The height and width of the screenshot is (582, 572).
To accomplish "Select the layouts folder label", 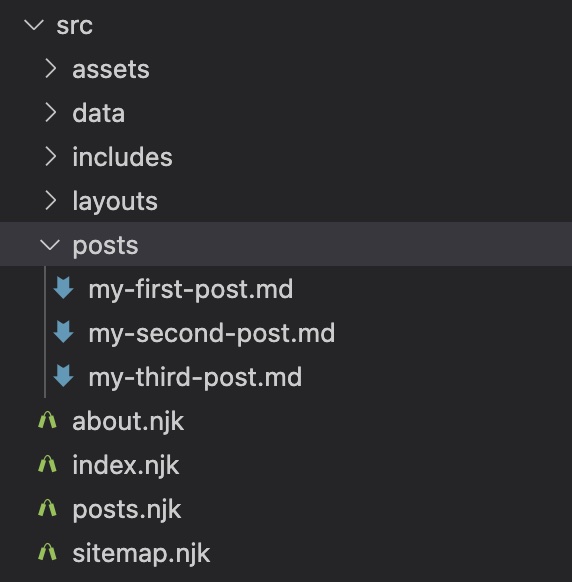I will click(115, 201).
